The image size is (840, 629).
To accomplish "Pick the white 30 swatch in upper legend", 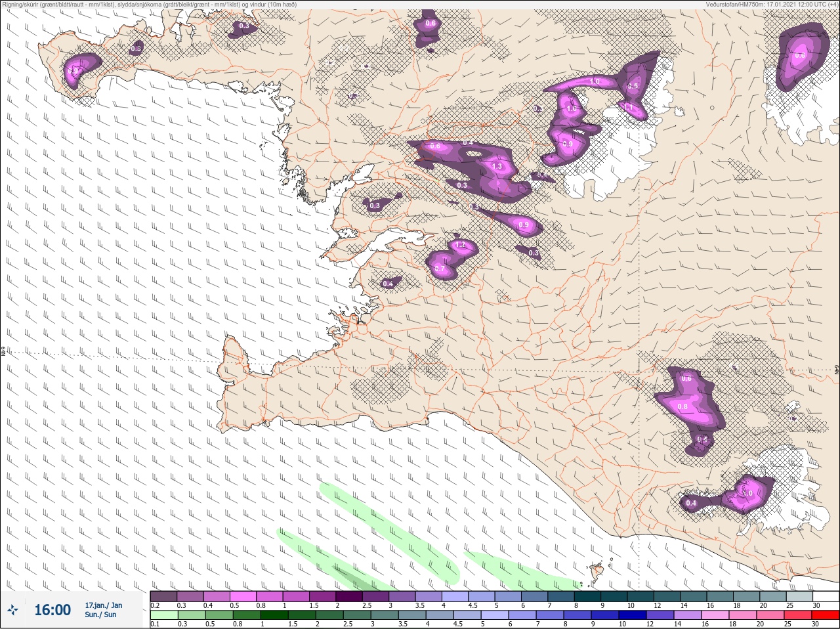I will 826,596.
